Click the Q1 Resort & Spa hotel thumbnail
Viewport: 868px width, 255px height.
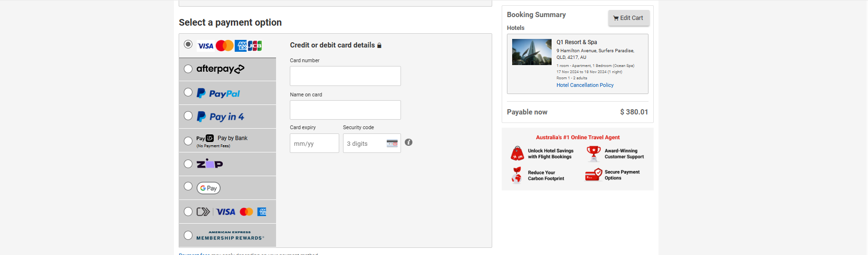(532, 52)
